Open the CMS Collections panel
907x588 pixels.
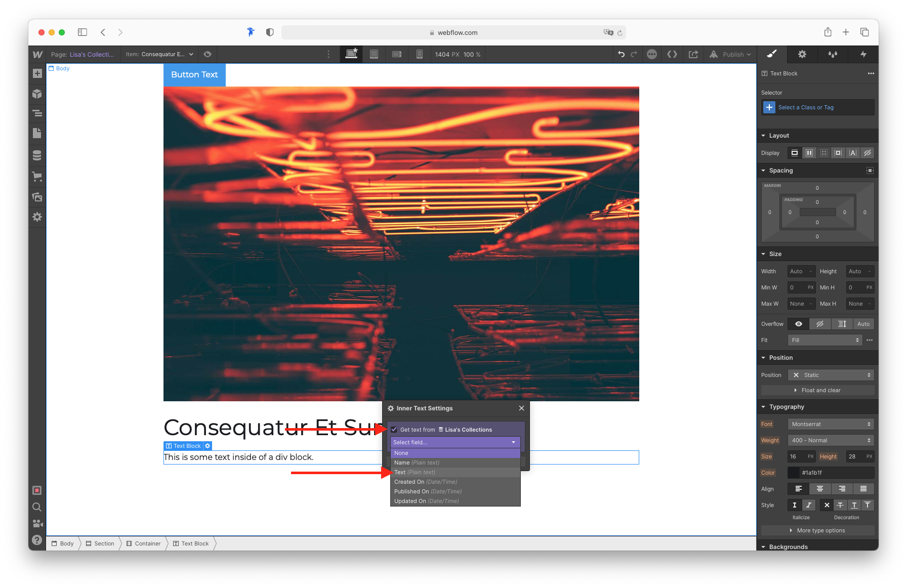(37, 155)
